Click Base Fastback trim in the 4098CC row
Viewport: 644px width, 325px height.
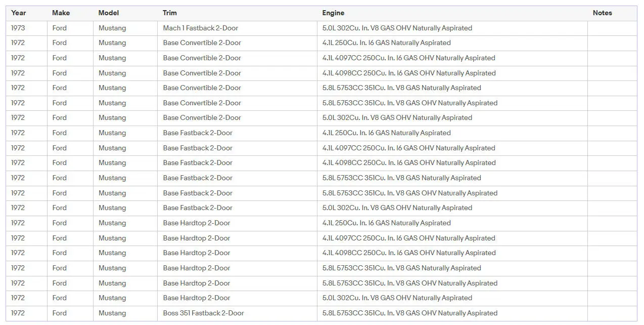(237, 163)
